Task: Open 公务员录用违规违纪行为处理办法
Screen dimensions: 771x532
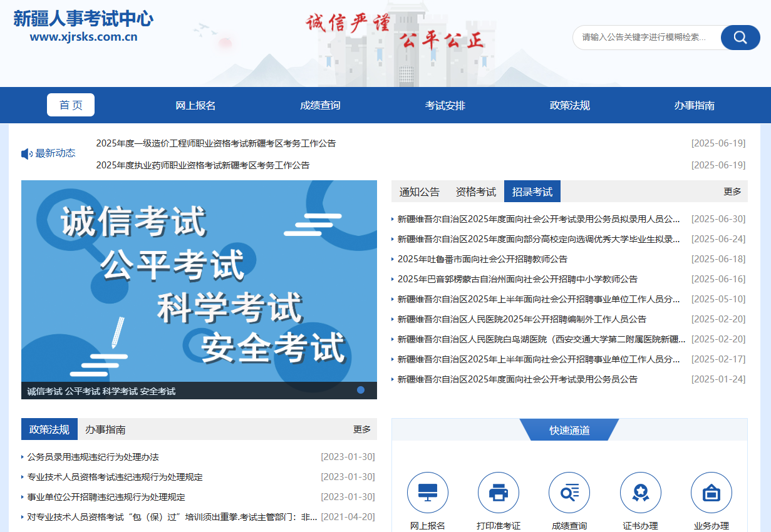Action: tap(93, 457)
